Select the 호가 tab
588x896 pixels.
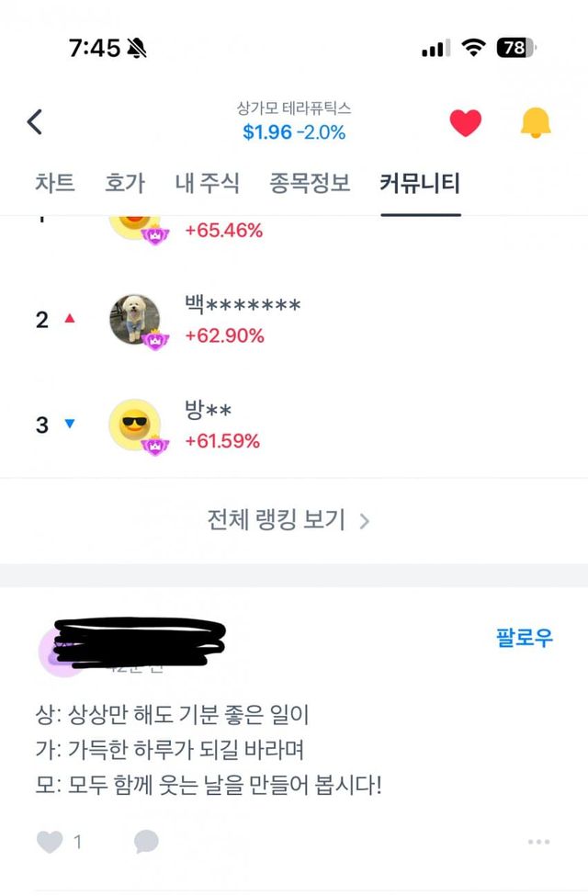click(x=126, y=183)
